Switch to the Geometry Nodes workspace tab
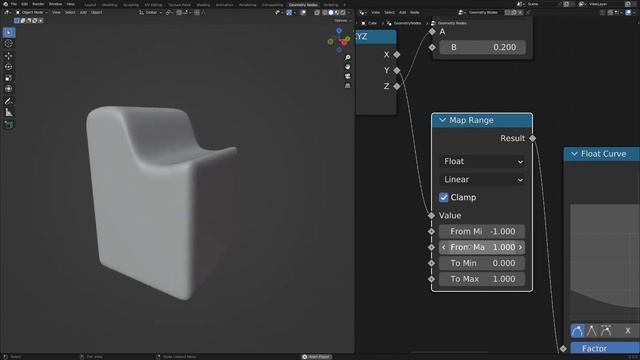Screen dimensions: 640x360 click(x=303, y=5)
